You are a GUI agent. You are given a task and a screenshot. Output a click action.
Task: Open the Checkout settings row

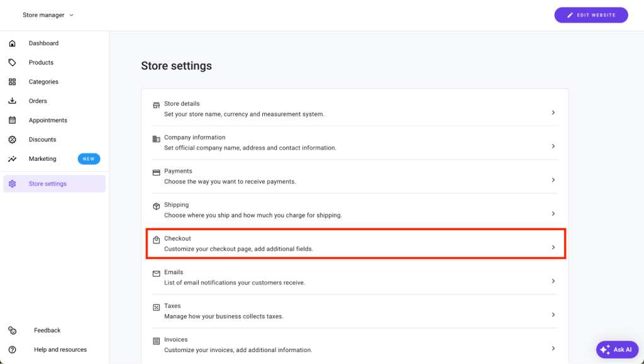tap(355, 243)
